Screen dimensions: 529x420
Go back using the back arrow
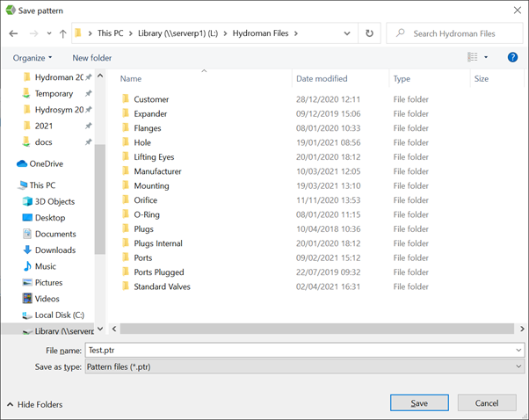pos(13,33)
